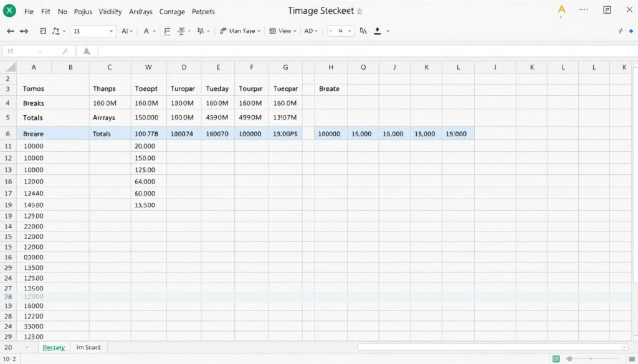Image resolution: width=638 pixels, height=364 pixels.
Task: Select the cell containing 13,500
Action: click(x=148, y=205)
